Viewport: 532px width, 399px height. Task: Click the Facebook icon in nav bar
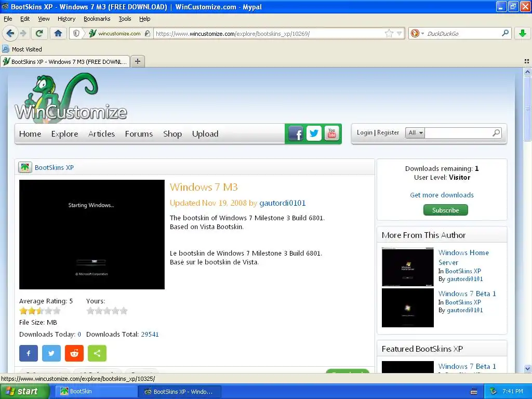click(x=296, y=134)
